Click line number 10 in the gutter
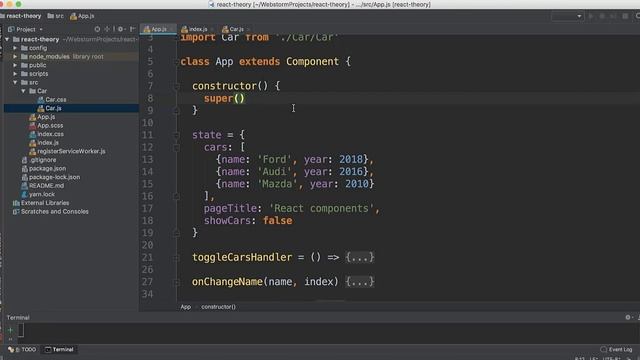Image resolution: width=640 pixels, height=360 pixels. 147,123
